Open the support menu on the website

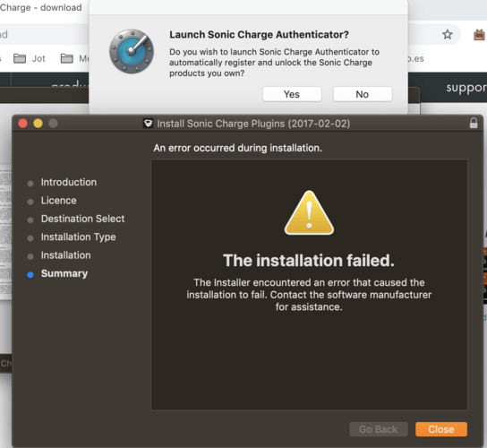click(466, 88)
